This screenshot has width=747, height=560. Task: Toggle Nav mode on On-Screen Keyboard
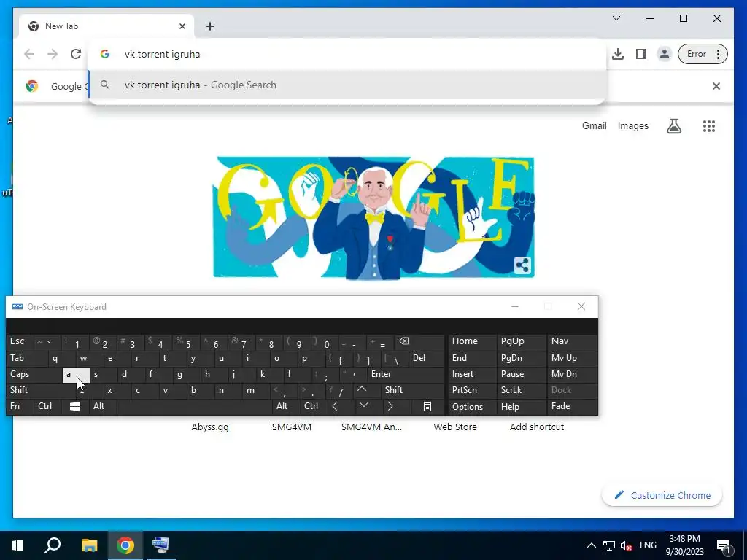click(572, 341)
